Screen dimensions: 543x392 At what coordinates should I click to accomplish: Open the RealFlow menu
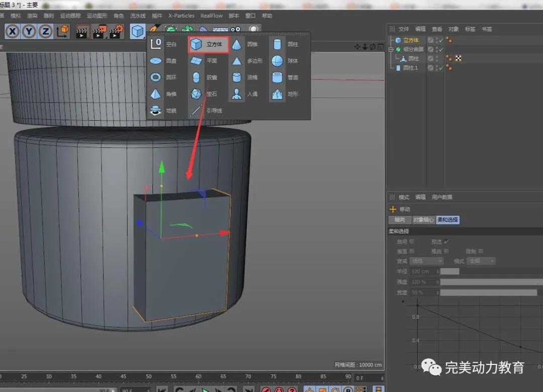click(x=211, y=16)
